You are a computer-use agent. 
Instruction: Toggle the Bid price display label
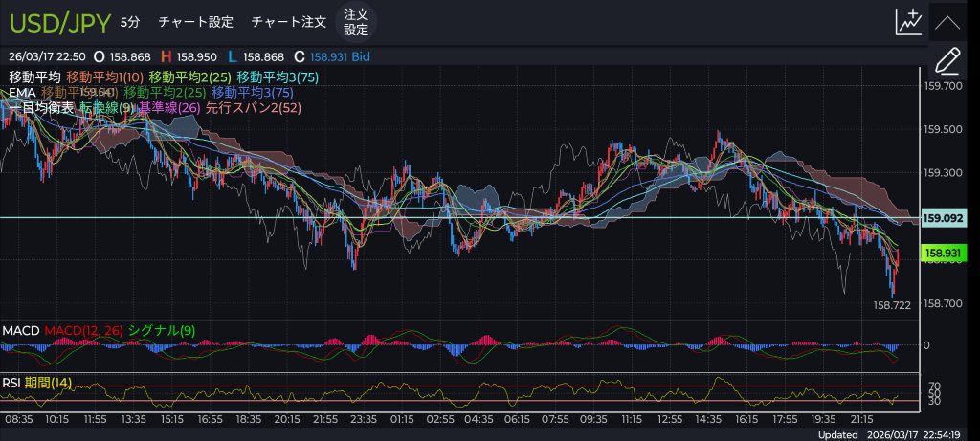pos(361,57)
